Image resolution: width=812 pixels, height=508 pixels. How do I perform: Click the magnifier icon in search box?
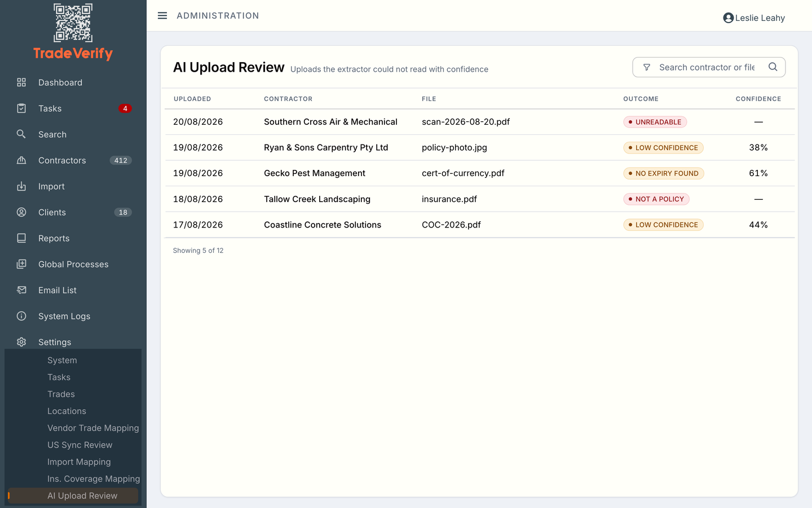[x=773, y=67]
